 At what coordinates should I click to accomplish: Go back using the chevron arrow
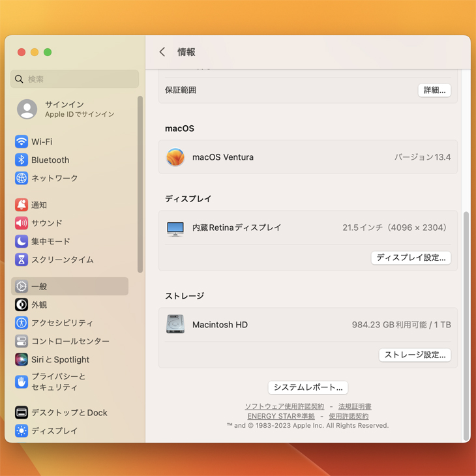tap(162, 52)
